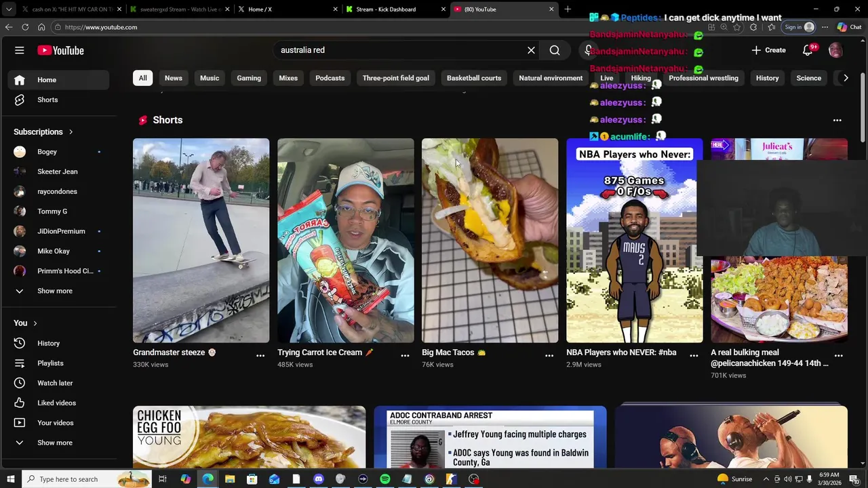The height and width of the screenshot is (488, 868).
Task: Select the Music filter chip
Action: click(210, 78)
